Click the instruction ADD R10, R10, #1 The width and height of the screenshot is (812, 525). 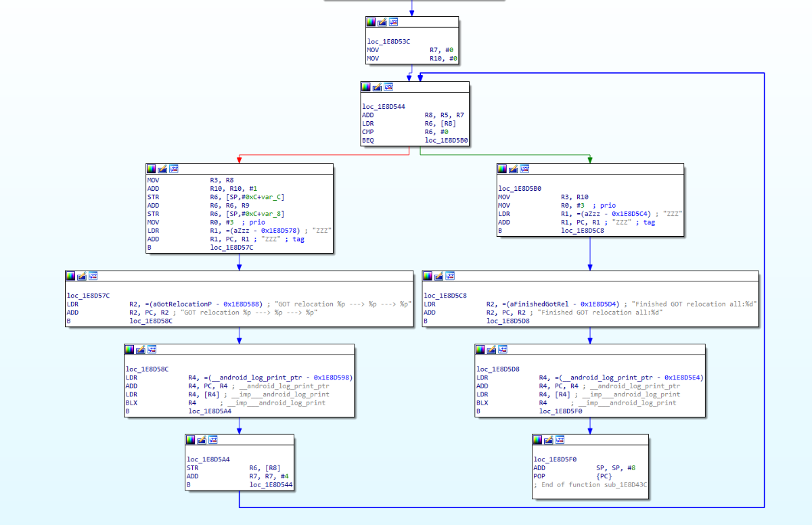click(201, 189)
